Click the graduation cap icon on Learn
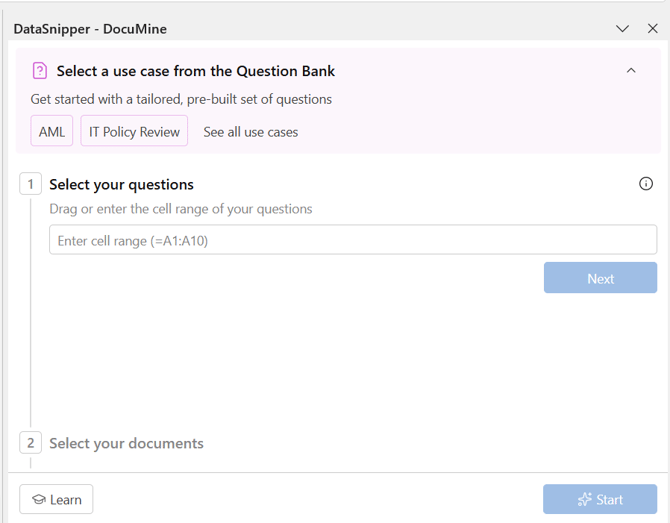Viewport: 670px width, 523px height. click(39, 499)
